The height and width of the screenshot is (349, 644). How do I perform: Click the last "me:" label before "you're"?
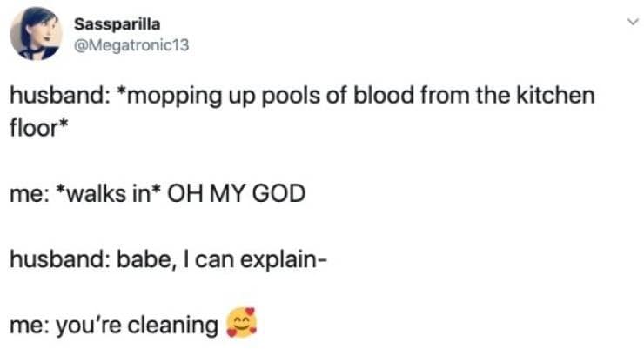(30, 326)
